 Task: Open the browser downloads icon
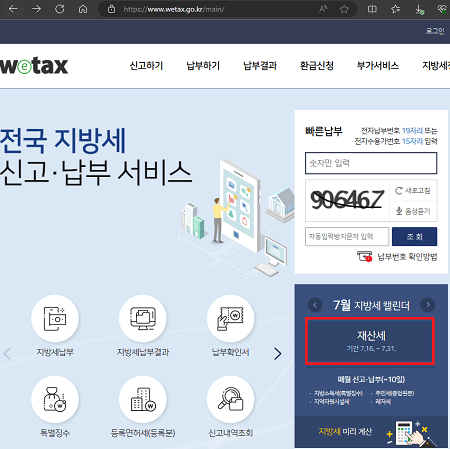tap(419, 10)
